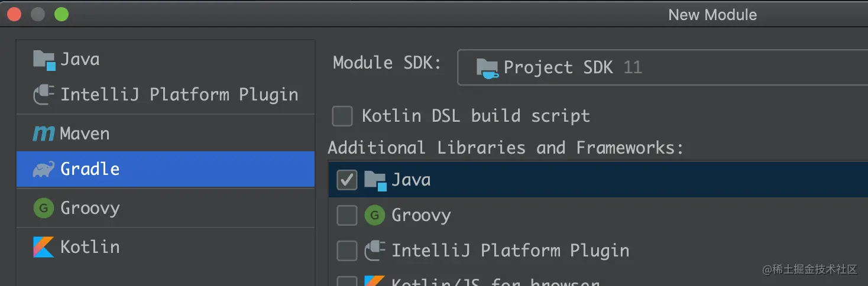Close the New Module dialog with red button
The image size is (868, 286).
tap(14, 15)
